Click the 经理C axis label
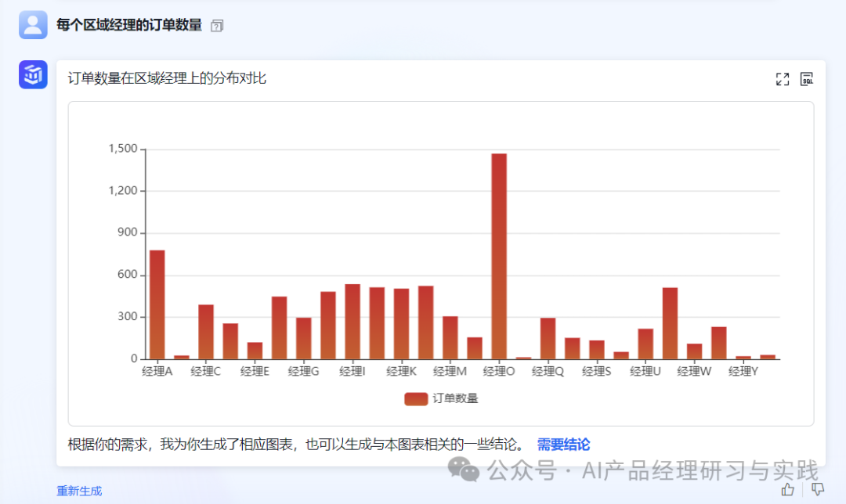The width and height of the screenshot is (846, 504). pos(206,372)
